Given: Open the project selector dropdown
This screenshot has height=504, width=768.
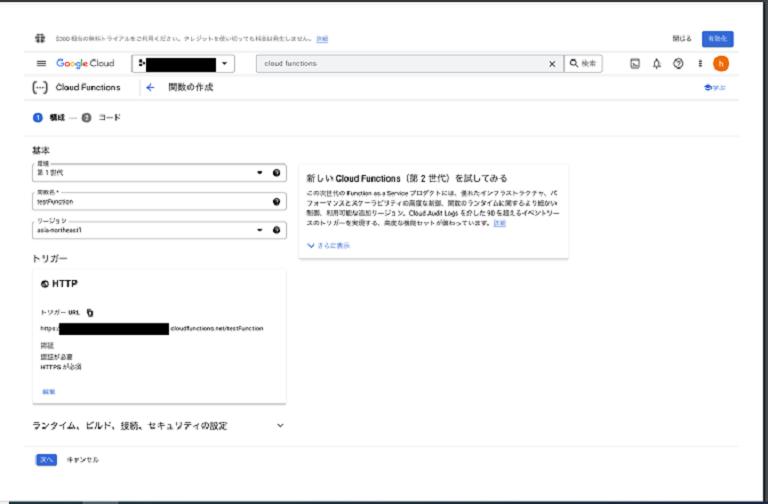Looking at the screenshot, I should tap(183, 64).
